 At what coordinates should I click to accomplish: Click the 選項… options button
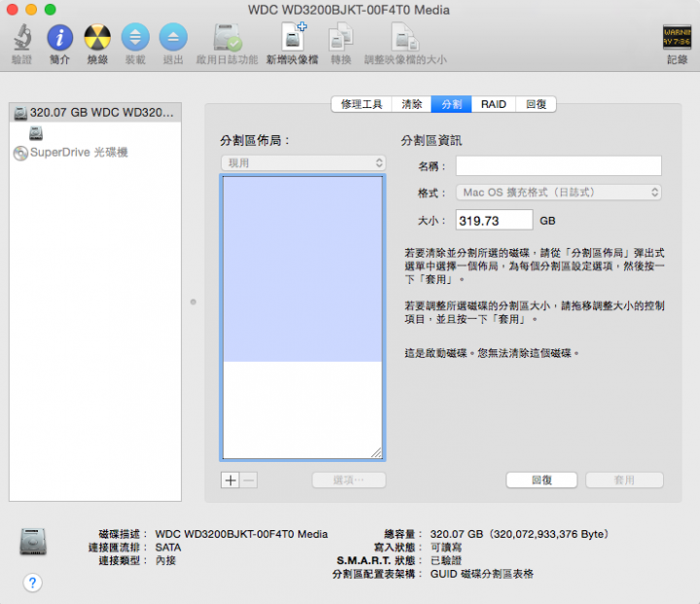(x=349, y=480)
